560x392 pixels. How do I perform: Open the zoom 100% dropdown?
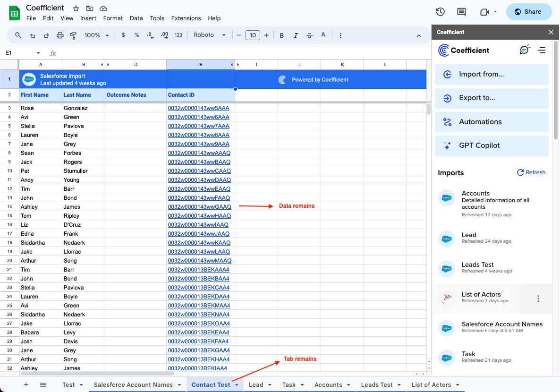[96, 35]
